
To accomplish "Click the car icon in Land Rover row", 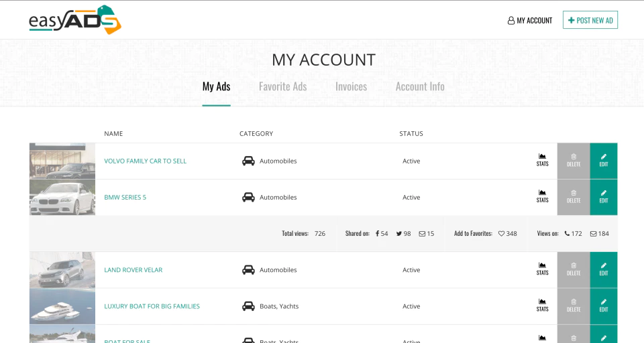I will (248, 270).
